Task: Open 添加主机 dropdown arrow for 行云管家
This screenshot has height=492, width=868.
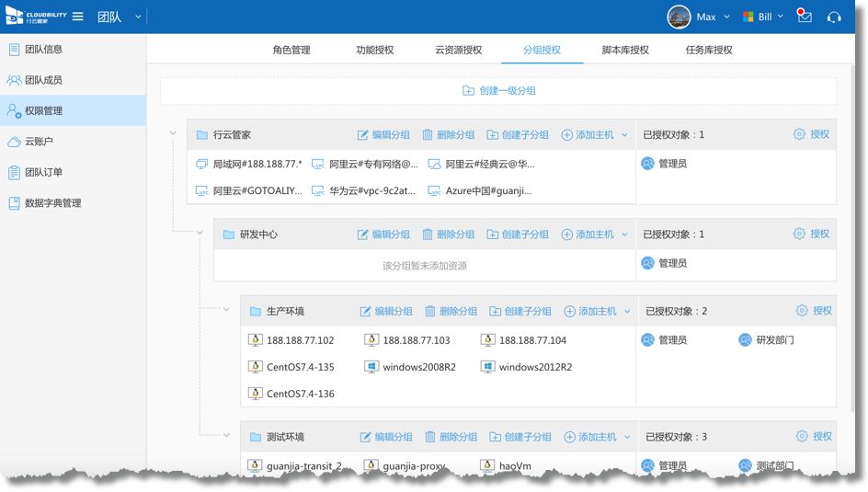Action: 625,135
